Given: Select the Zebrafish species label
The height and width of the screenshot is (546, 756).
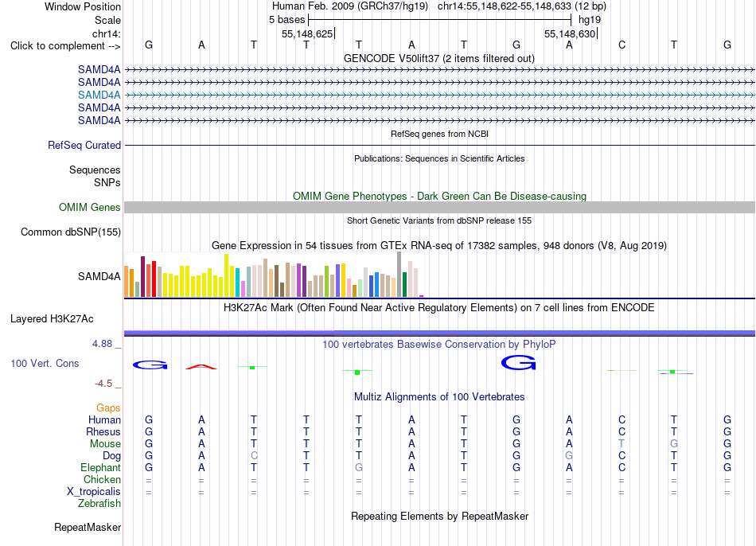Looking at the screenshot, I should (x=99, y=503).
